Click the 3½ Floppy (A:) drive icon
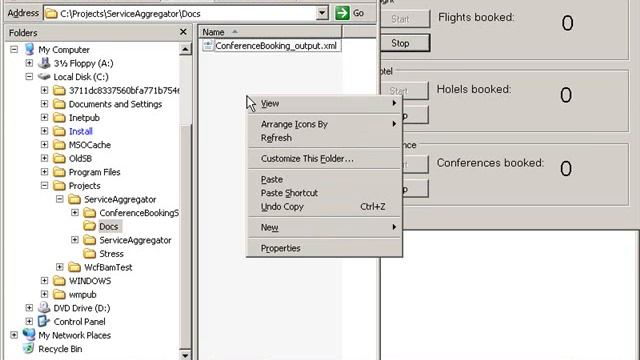Image resolution: width=640 pixels, height=360 pixels. pyautogui.click(x=44, y=63)
